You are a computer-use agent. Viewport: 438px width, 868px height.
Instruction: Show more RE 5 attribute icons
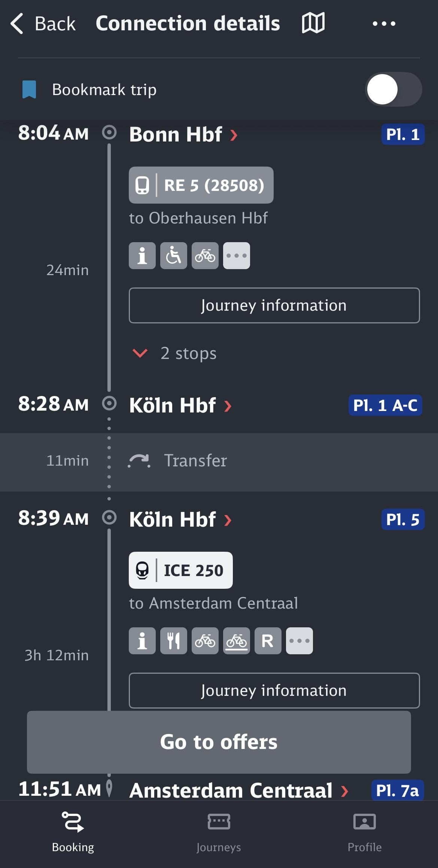(x=237, y=256)
